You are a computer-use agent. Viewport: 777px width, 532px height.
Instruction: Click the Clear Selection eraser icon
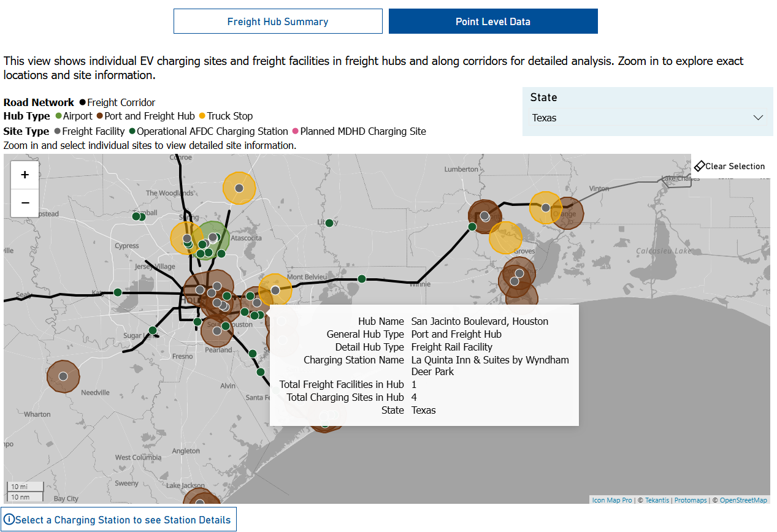click(699, 166)
